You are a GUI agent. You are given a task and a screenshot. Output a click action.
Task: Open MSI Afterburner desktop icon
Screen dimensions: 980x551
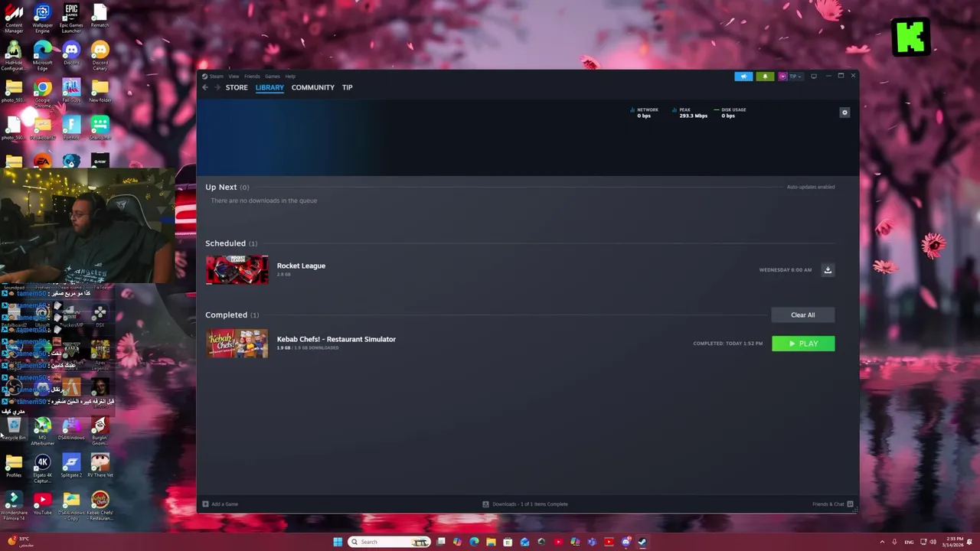pyautogui.click(x=42, y=432)
